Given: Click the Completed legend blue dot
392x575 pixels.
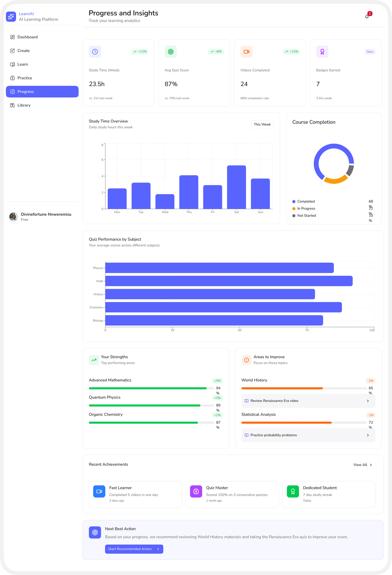Looking at the screenshot, I should pyautogui.click(x=294, y=202).
